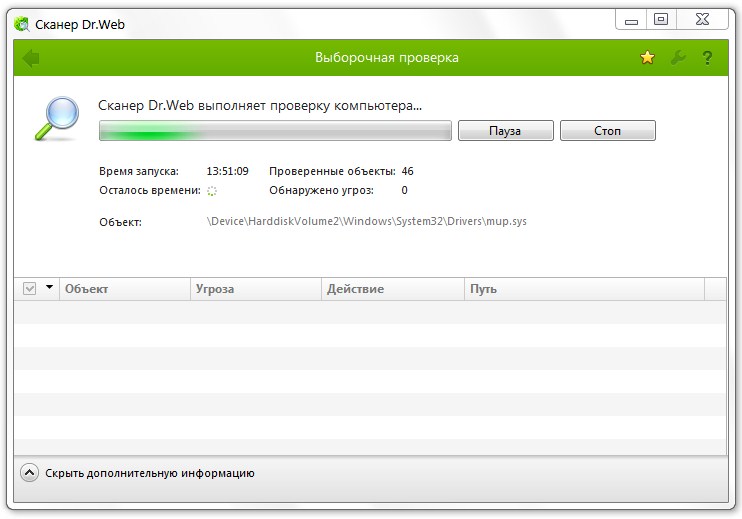Click the green back arrow icon

(x=31, y=58)
